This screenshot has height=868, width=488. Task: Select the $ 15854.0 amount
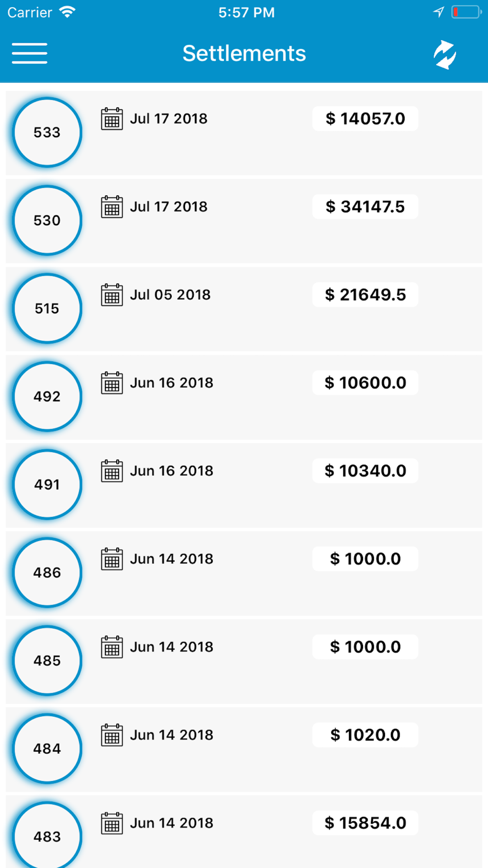coord(365,823)
